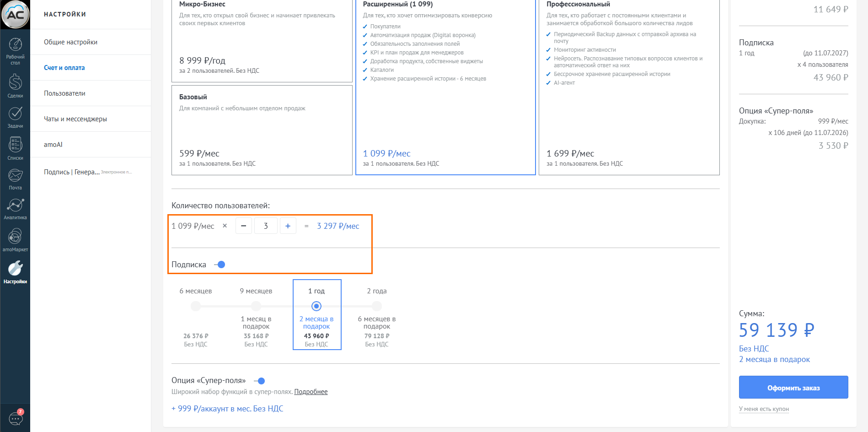Click the Сумма: label in summary
The height and width of the screenshot is (432, 868).
pos(752,314)
